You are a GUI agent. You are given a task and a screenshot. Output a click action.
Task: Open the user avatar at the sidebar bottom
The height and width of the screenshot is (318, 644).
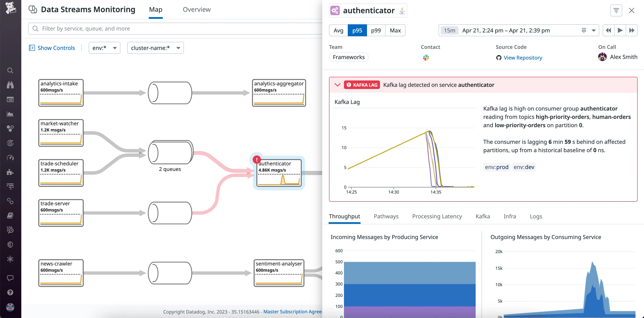10,307
